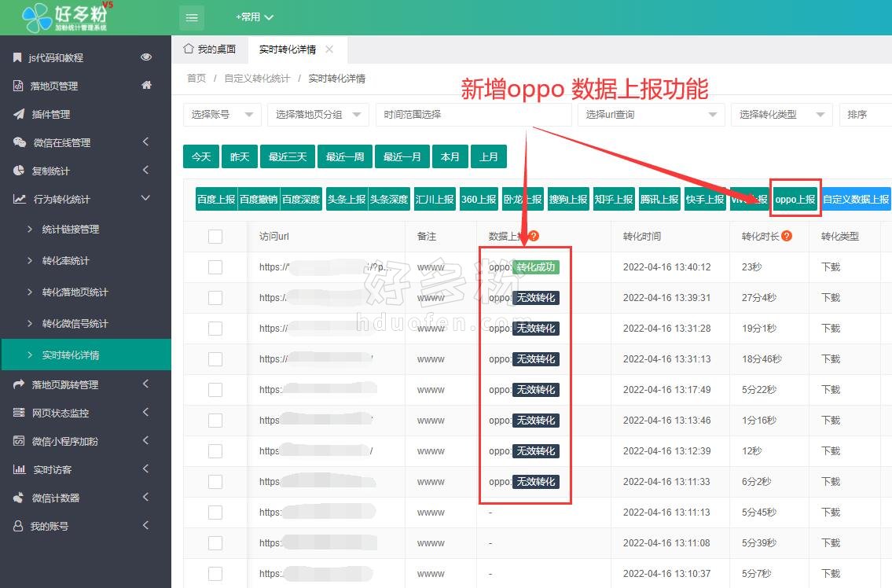Click the 腾讯上报 button
This screenshot has width=892, height=588.
(x=659, y=199)
